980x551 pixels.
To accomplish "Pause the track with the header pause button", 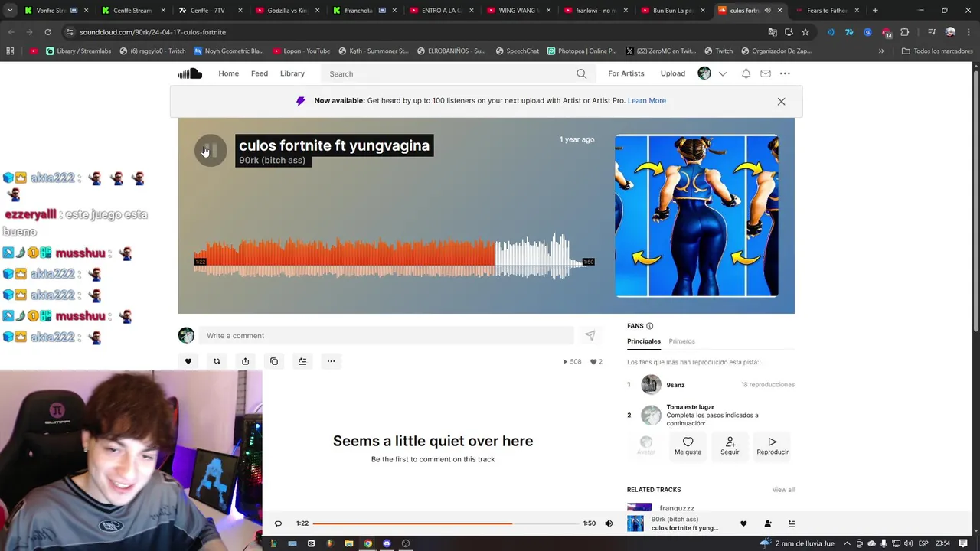I will click(211, 150).
